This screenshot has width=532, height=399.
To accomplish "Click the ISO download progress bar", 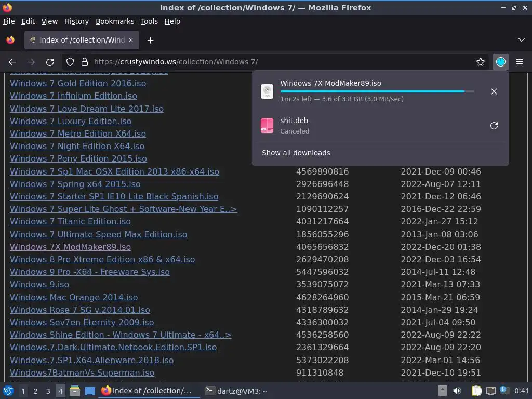I will (x=377, y=91).
